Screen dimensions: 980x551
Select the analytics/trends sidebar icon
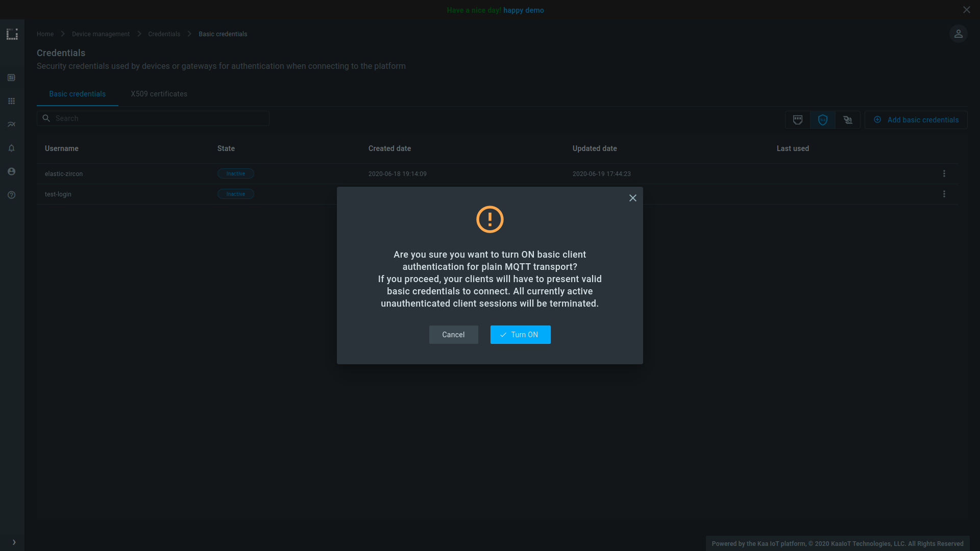pos(12,124)
